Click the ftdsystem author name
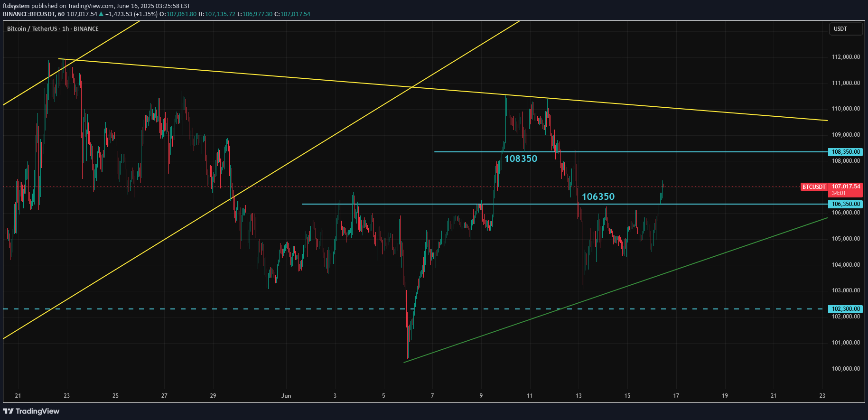868x420 pixels. coord(16,6)
